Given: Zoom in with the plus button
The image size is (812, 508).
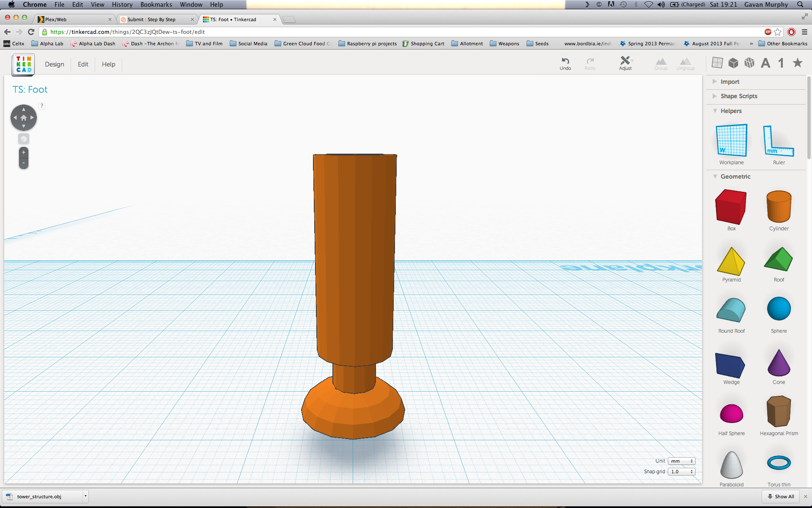Looking at the screenshot, I should click(24, 152).
